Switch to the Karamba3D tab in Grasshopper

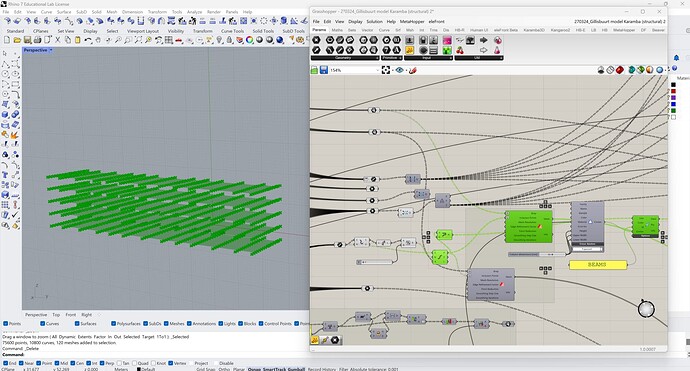534,30
